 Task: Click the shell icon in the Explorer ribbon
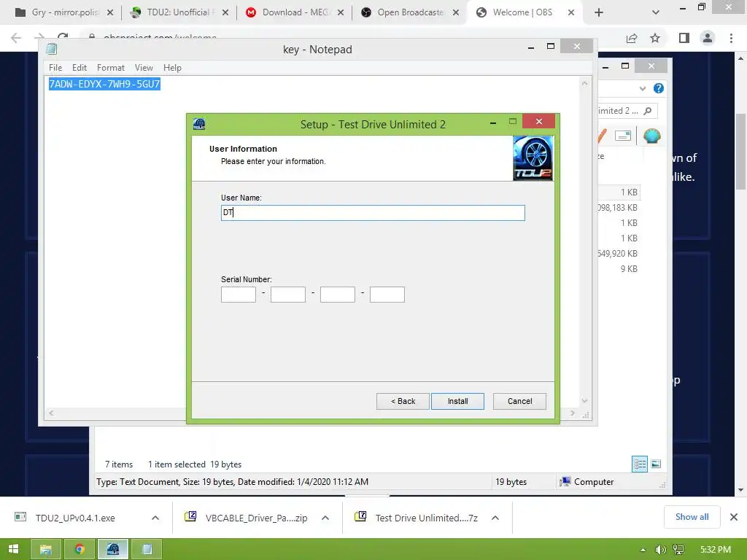click(651, 136)
